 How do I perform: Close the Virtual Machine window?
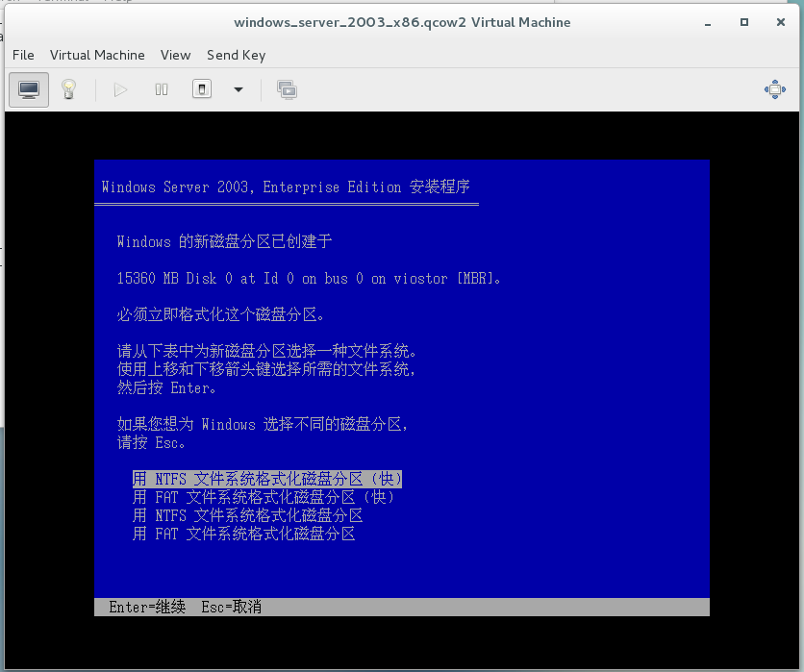pyautogui.click(x=780, y=22)
